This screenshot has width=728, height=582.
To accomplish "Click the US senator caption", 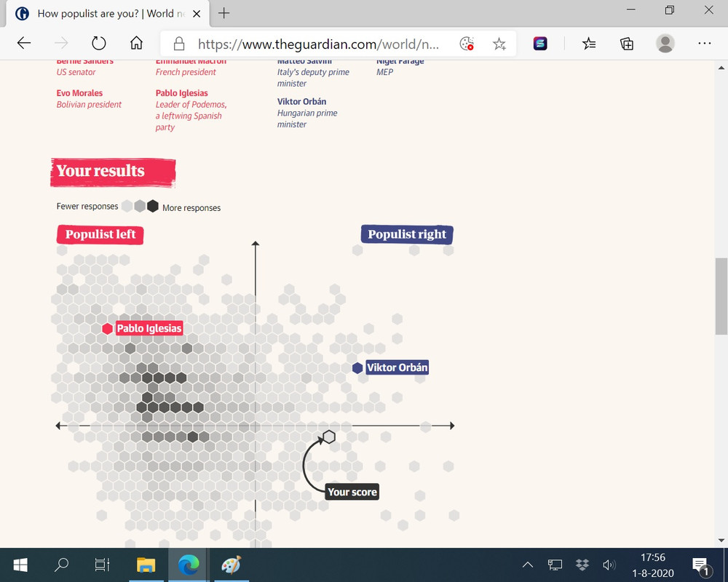I will pos(76,72).
